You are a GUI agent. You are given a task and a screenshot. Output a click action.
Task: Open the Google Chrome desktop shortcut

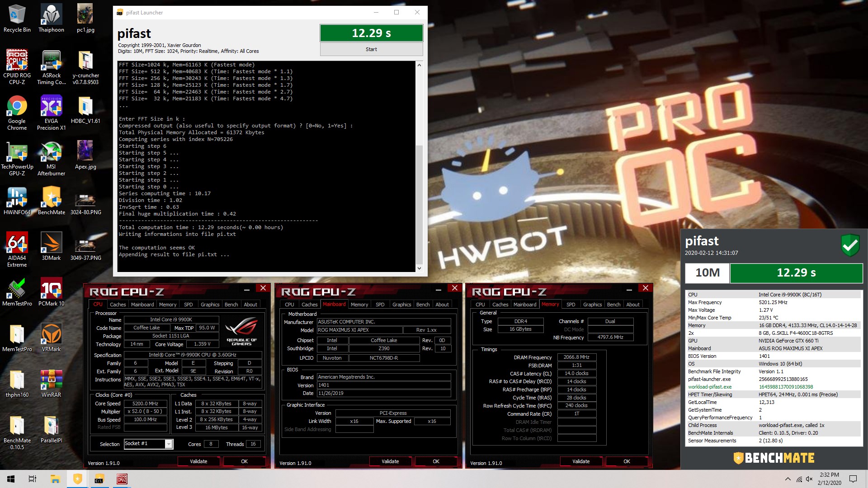click(x=17, y=113)
